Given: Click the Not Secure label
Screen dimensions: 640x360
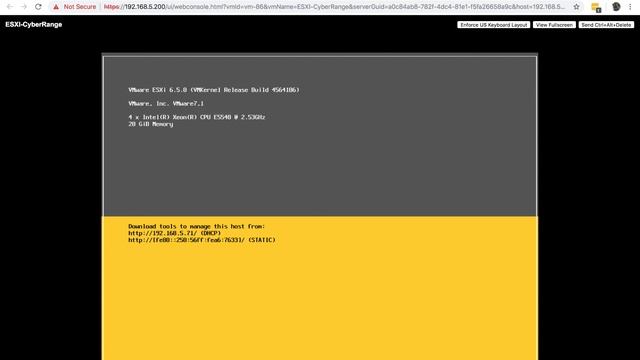Looking at the screenshot, I should 80,7.
